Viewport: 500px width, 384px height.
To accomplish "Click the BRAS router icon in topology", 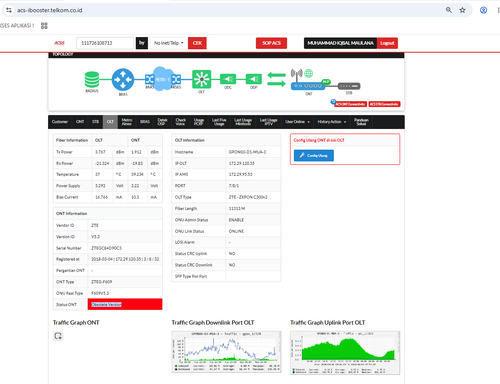I will coord(123,80).
